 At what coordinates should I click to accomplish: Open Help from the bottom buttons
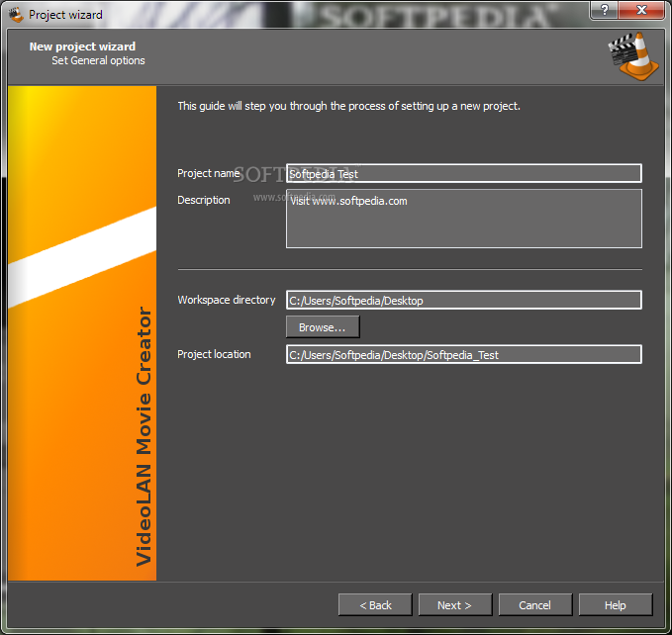click(615, 605)
